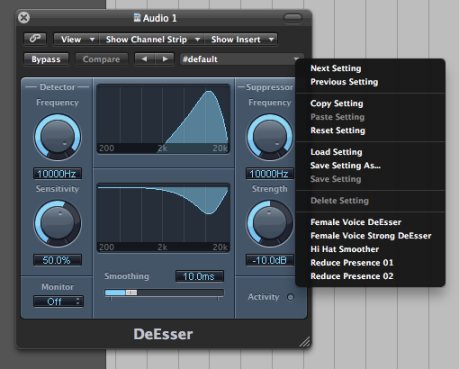Click the Smoothing 10.0ms value field
The height and width of the screenshot is (369, 459).
coord(199,276)
